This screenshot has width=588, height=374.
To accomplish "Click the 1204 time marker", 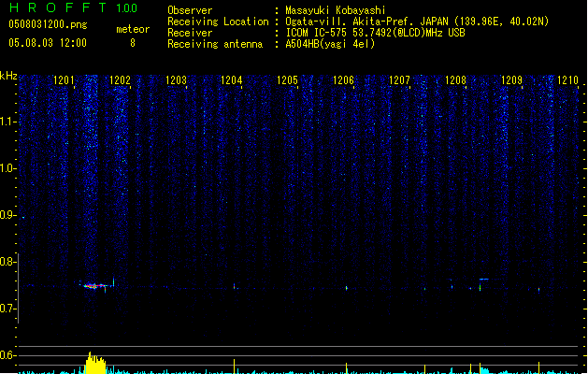I will point(232,79).
